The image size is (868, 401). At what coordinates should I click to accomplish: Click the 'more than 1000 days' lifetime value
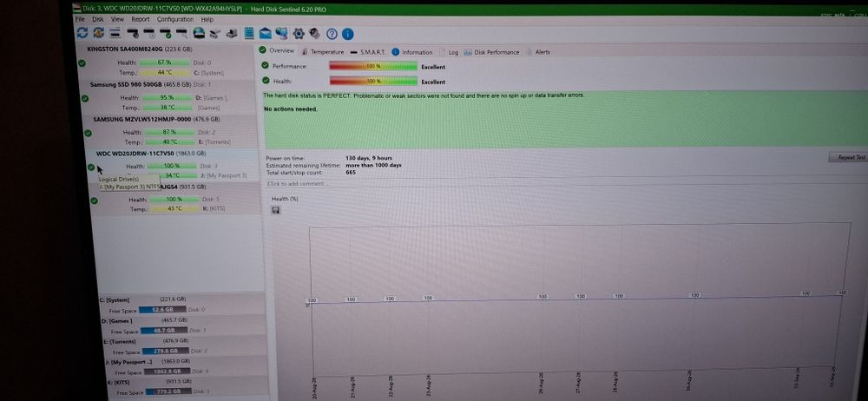click(x=373, y=165)
